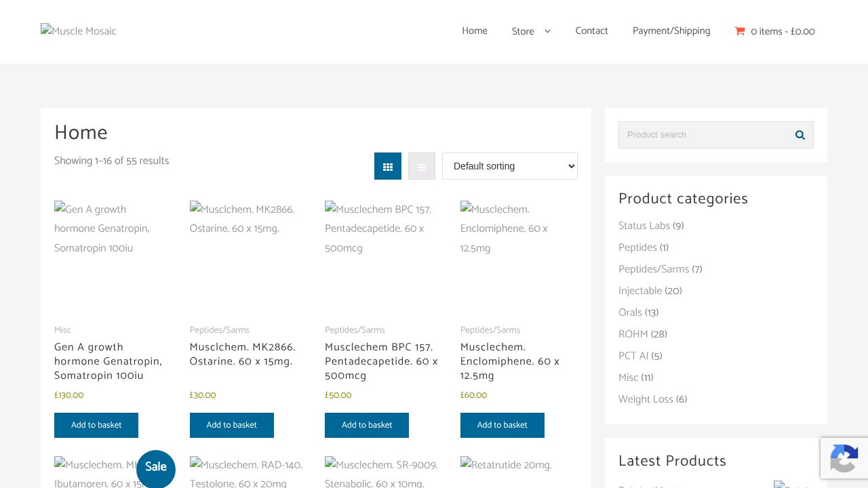This screenshot has width=868, height=488.
Task: Open the basket cart icon
Action: coord(740,31)
